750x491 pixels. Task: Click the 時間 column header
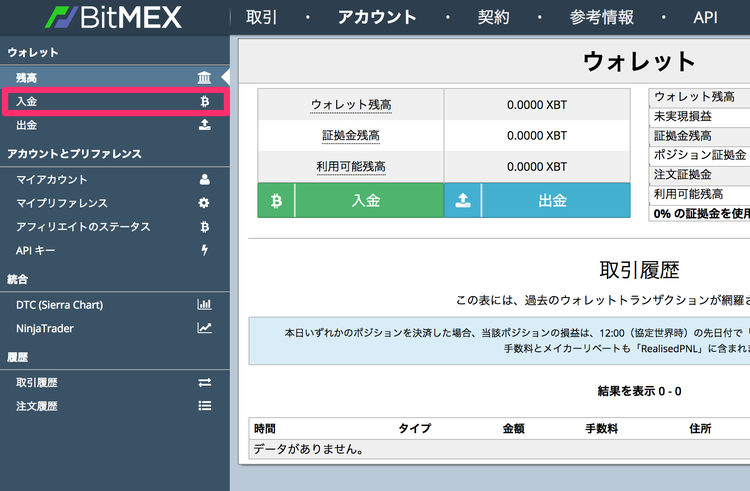(x=265, y=428)
